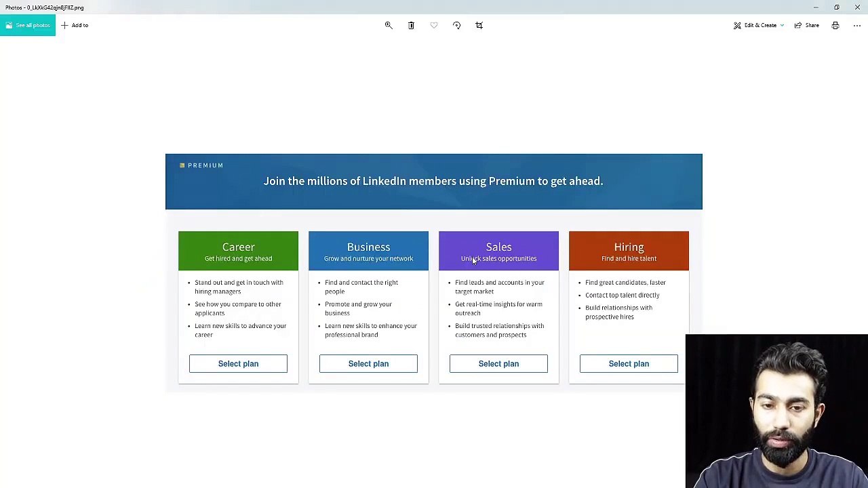Click Select plan under the Career card
Viewport: 868px width, 488px height.
[x=238, y=364]
